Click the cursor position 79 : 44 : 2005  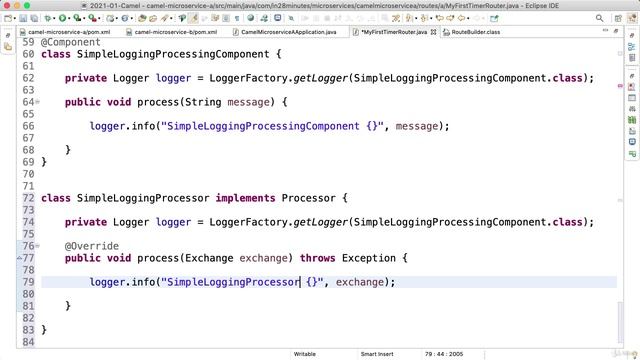point(444,354)
